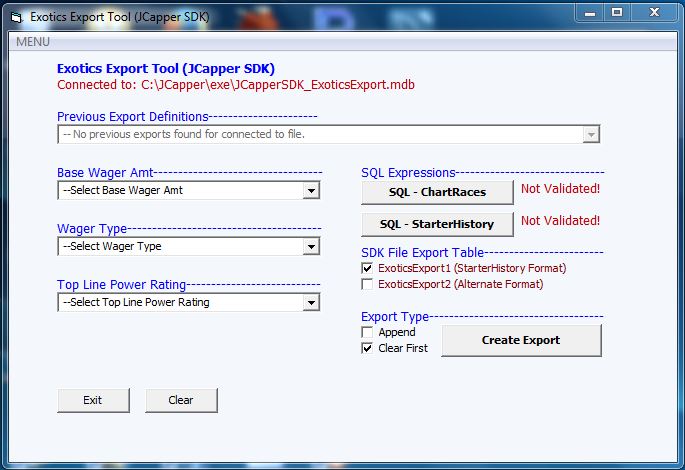Click the SQL - ChartRaces button

[x=437, y=192]
